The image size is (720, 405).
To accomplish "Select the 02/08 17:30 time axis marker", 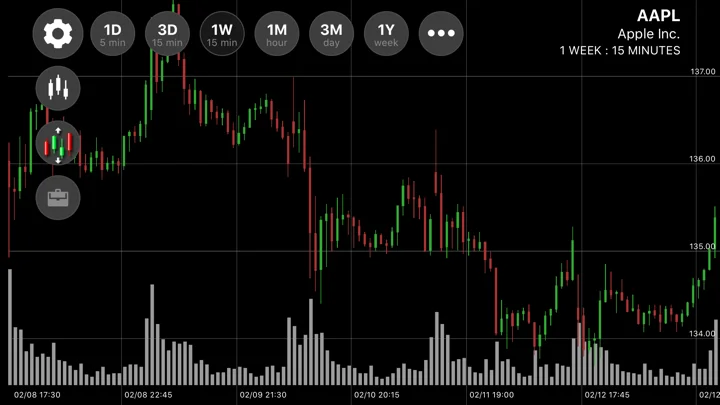I will pos(37,395).
